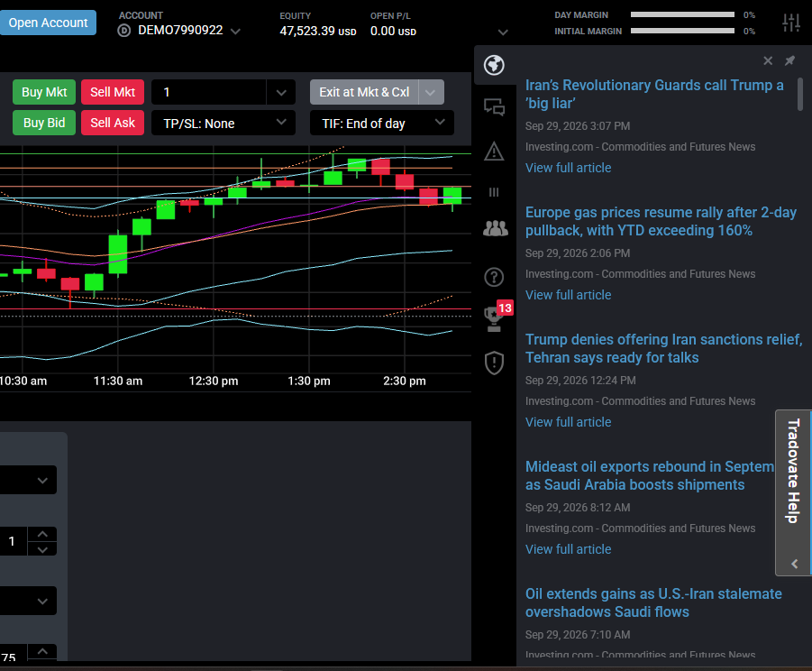The height and width of the screenshot is (671, 812).
Task: Open the trophy icon with 13 badge
Action: click(x=495, y=318)
